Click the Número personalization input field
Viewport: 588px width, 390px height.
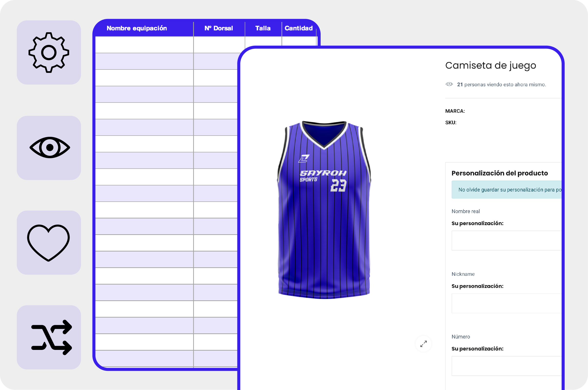point(506,366)
